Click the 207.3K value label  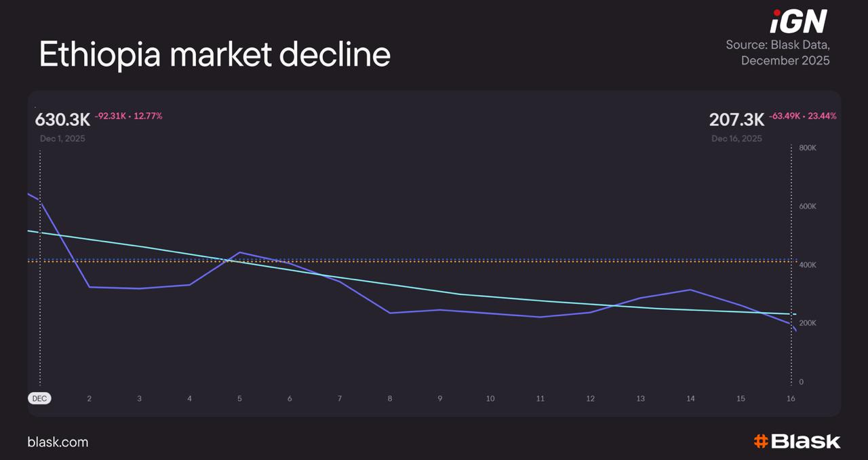pyautogui.click(x=736, y=120)
